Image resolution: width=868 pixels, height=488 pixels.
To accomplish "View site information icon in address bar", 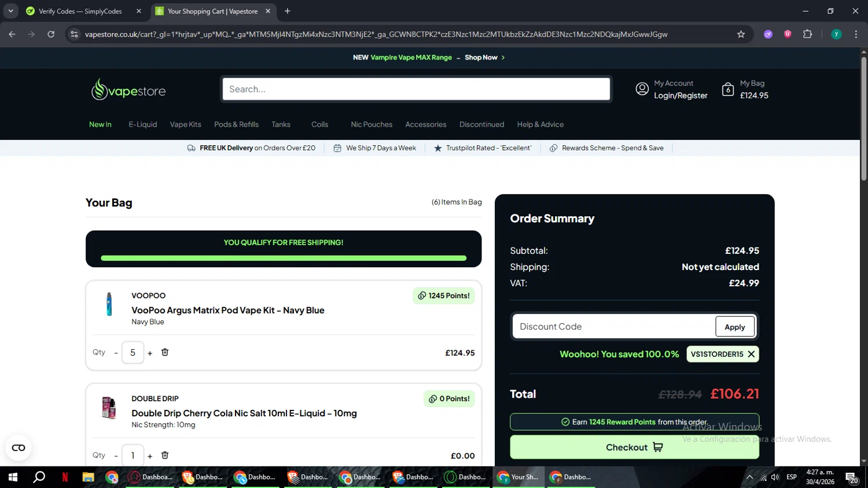I will 74,34.
